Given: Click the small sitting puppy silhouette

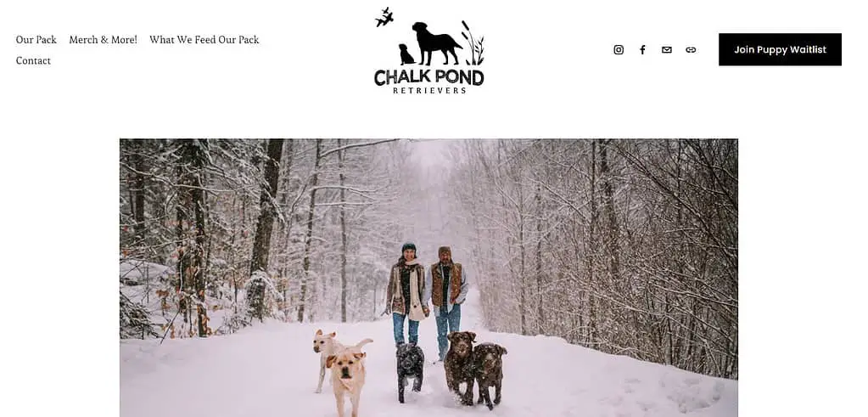Looking at the screenshot, I should coord(406,54).
